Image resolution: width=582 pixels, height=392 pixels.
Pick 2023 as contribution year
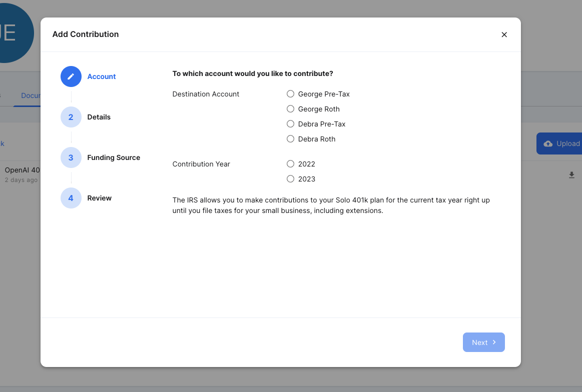click(x=290, y=179)
